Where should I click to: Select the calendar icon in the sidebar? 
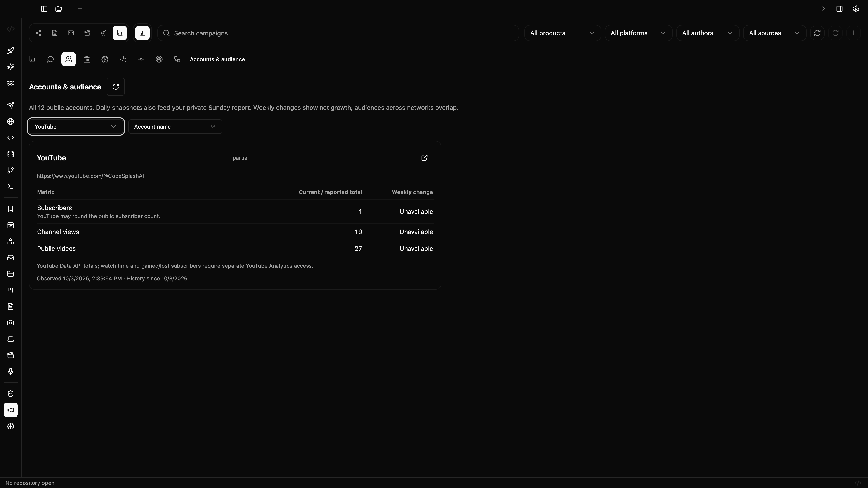[x=11, y=225]
